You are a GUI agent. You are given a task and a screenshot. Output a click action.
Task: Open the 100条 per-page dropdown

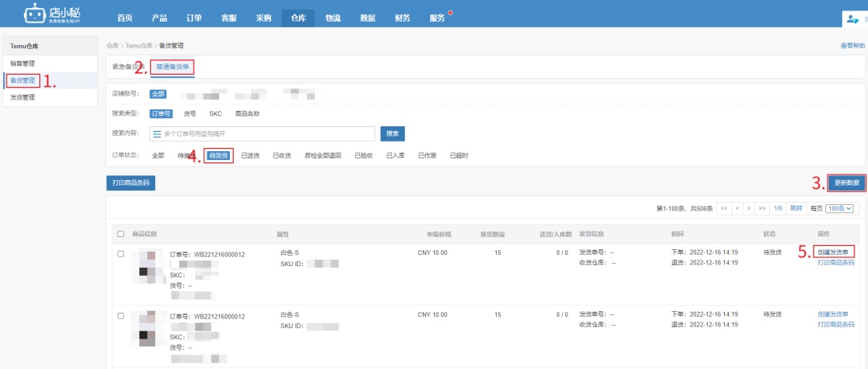point(840,208)
